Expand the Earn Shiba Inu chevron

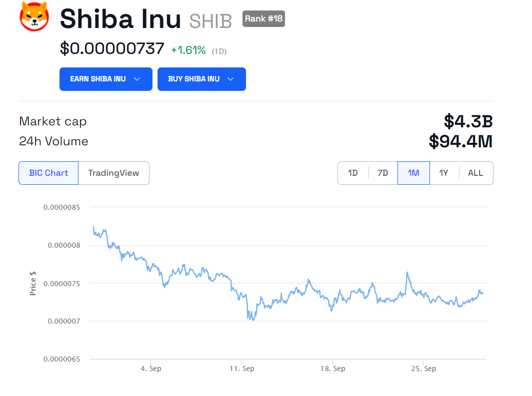pyautogui.click(x=137, y=79)
